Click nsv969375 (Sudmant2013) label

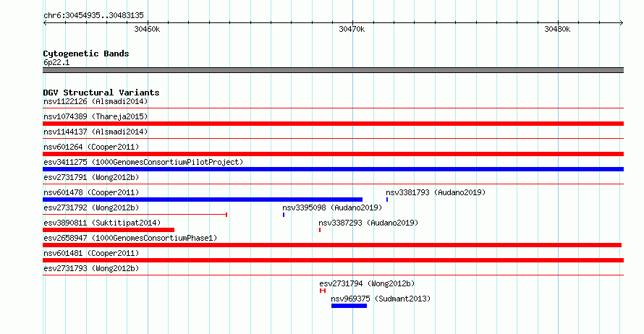[x=381, y=299]
